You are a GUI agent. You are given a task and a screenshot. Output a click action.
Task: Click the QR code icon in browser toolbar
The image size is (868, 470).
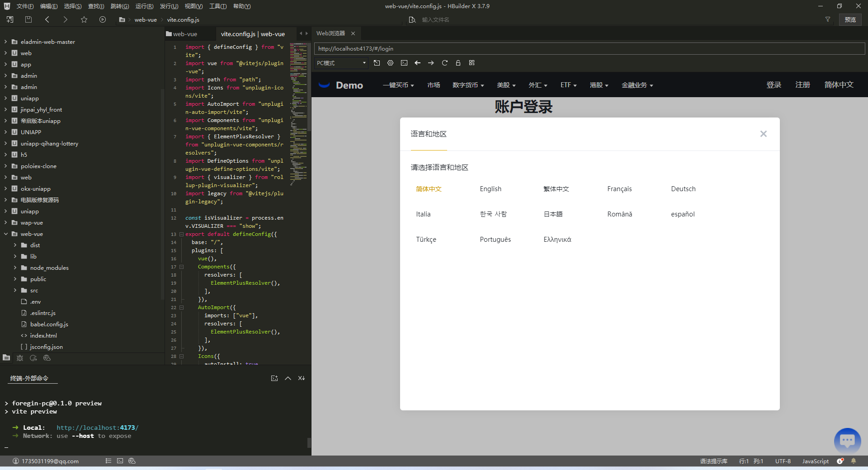pos(472,63)
